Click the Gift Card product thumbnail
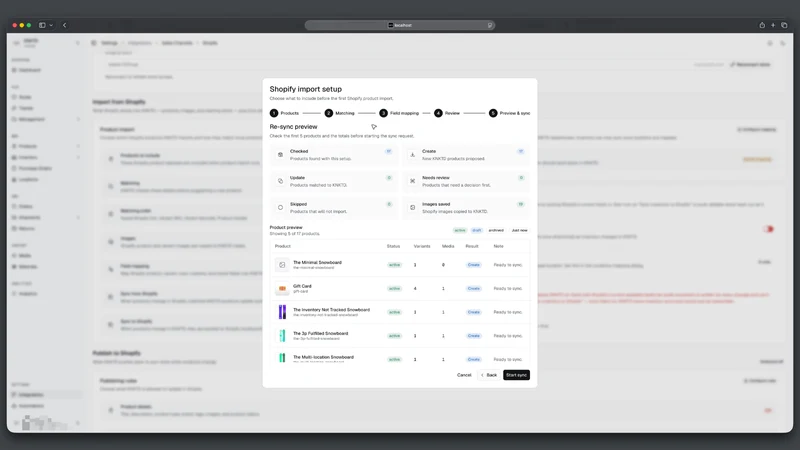 (x=282, y=288)
